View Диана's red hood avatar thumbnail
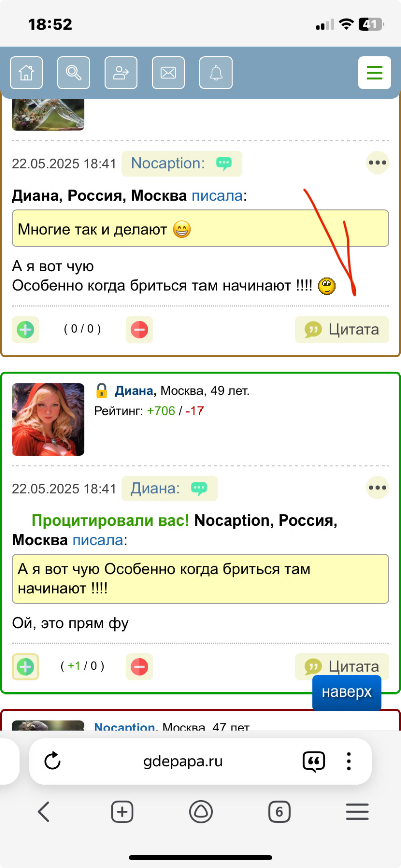Screen dimensions: 401x868 click(48, 420)
